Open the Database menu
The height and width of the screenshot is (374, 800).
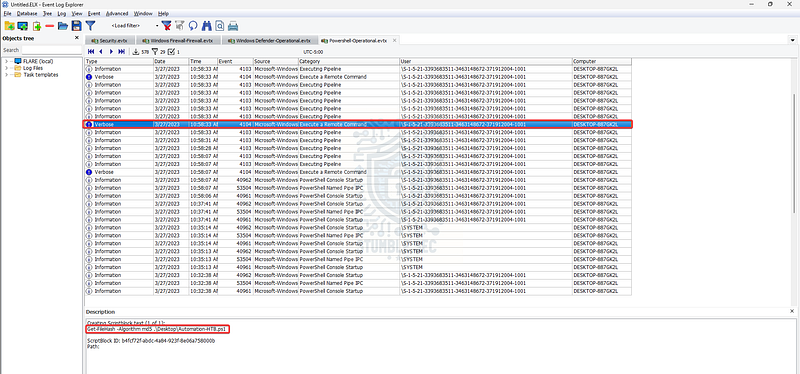tap(27, 13)
